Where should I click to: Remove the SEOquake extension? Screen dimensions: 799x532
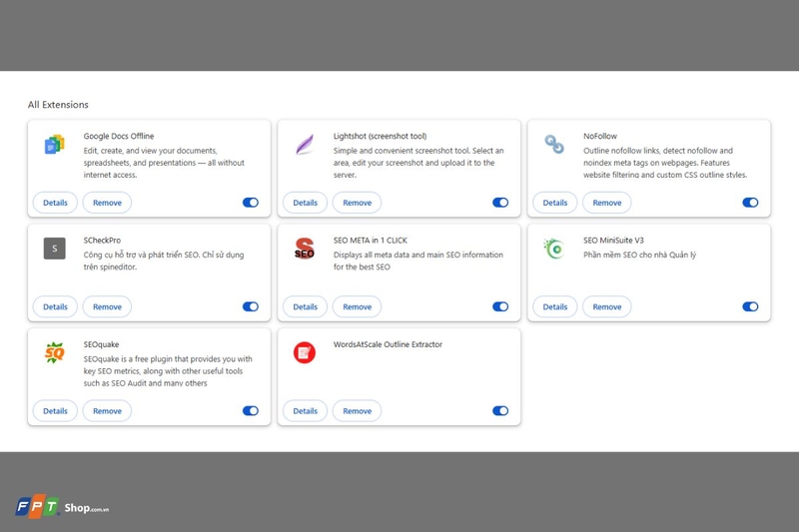pyautogui.click(x=107, y=411)
